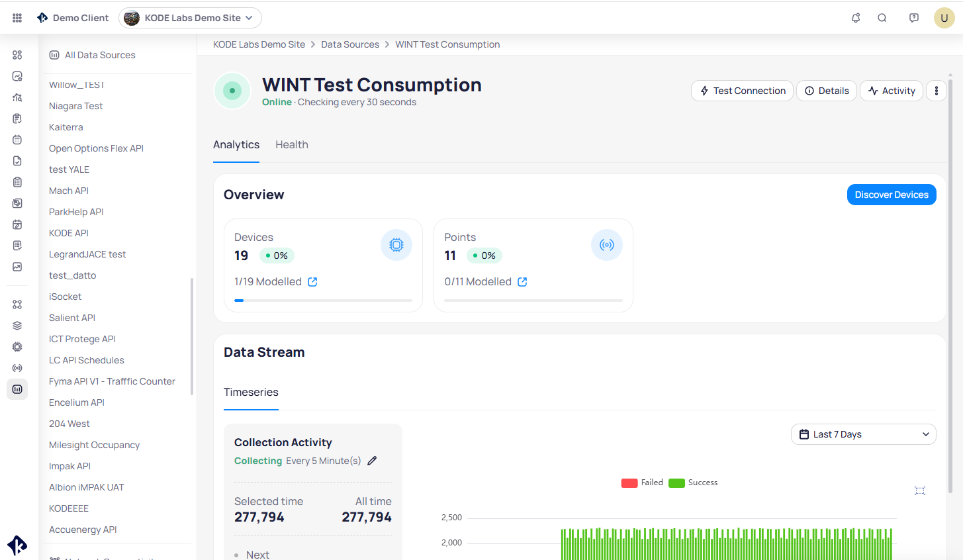Select the Timeseries tab
Image resolution: width=963 pixels, height=560 pixels.
click(251, 392)
